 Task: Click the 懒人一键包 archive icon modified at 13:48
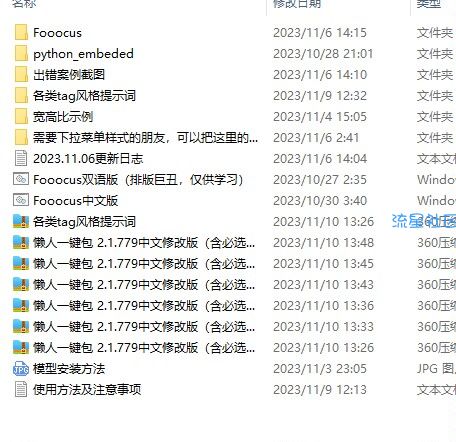point(21,242)
